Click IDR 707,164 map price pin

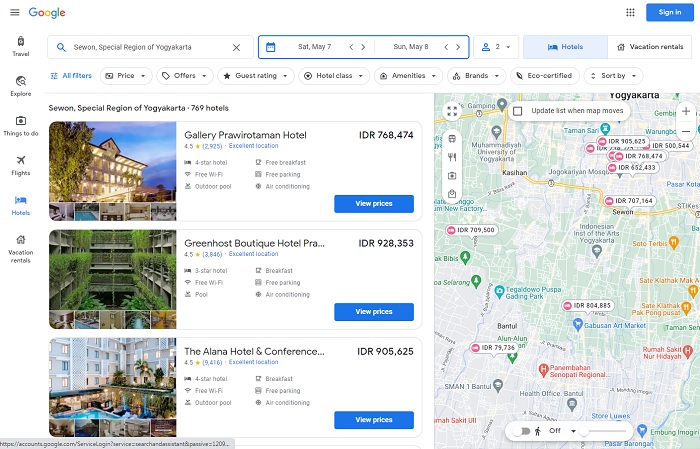[629, 201]
